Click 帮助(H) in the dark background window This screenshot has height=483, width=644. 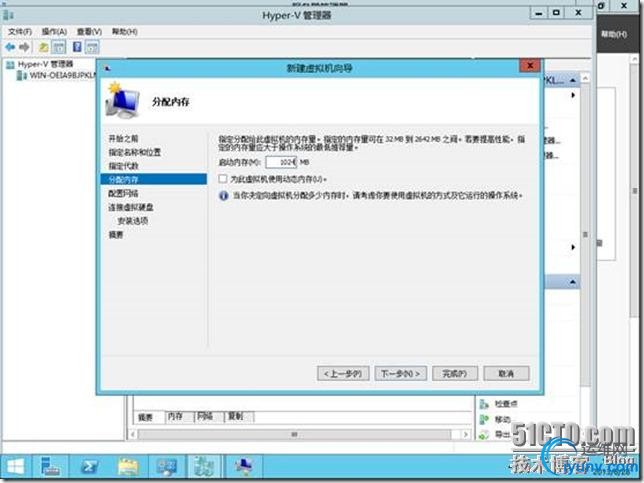tap(614, 34)
